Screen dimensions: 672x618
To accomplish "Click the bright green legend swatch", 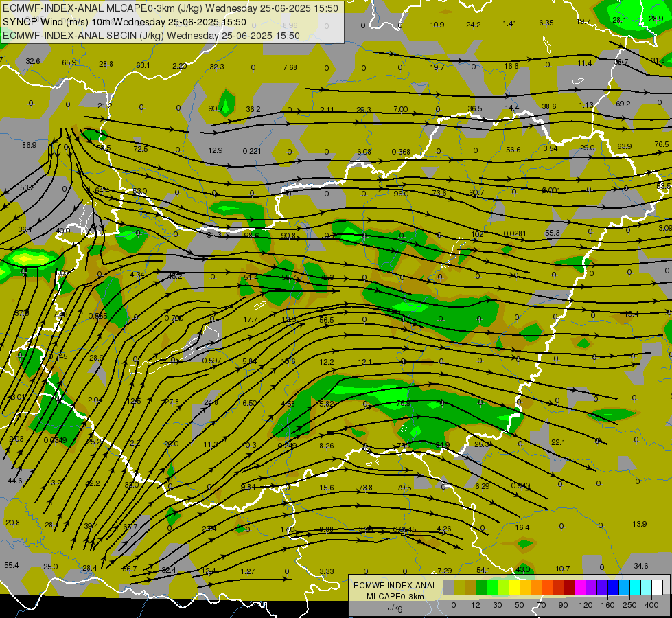I will [492, 587].
